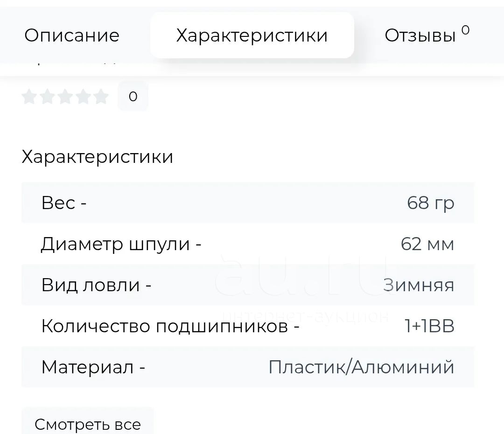Click the fifth rating star
504x434 pixels.
click(101, 97)
